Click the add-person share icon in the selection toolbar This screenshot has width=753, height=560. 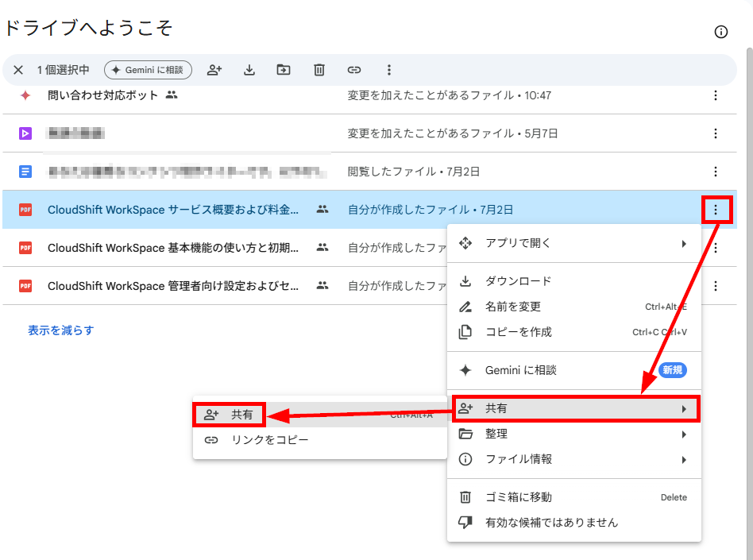point(214,70)
